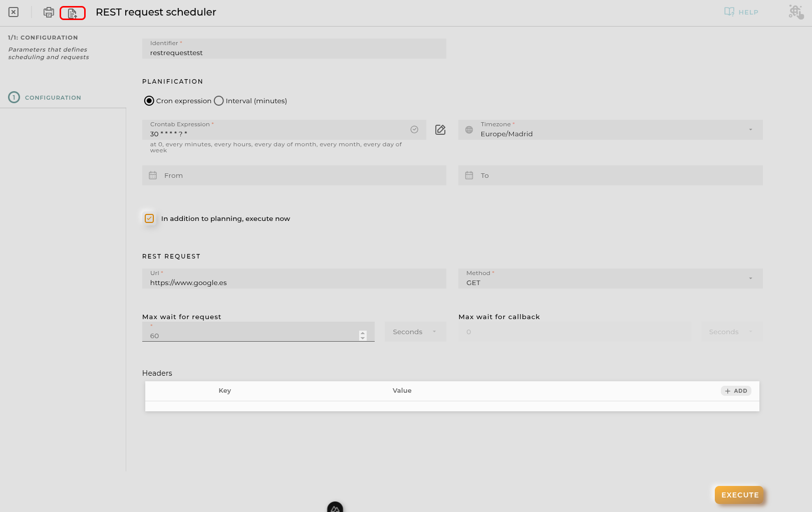
Task: Click the Max wait for callback field
Action: pos(575,332)
